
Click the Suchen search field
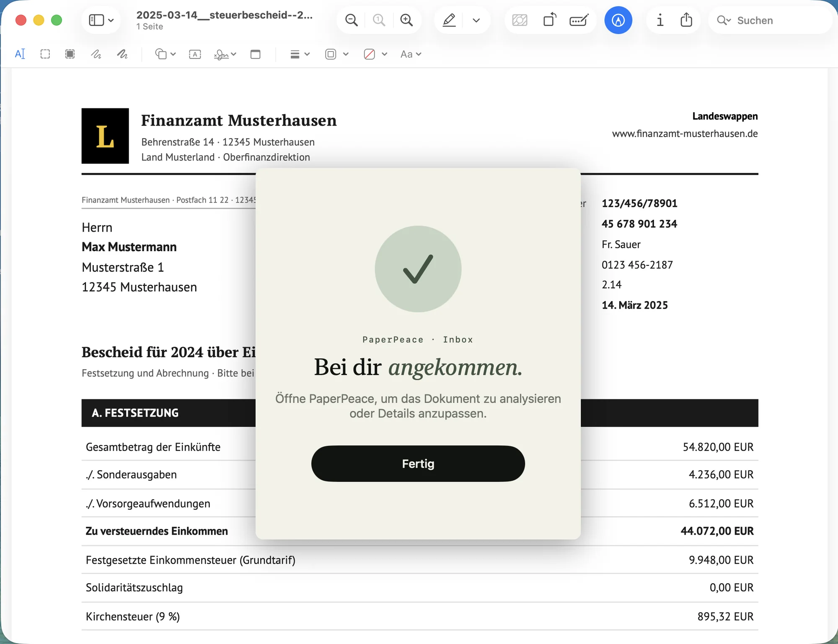click(x=770, y=20)
